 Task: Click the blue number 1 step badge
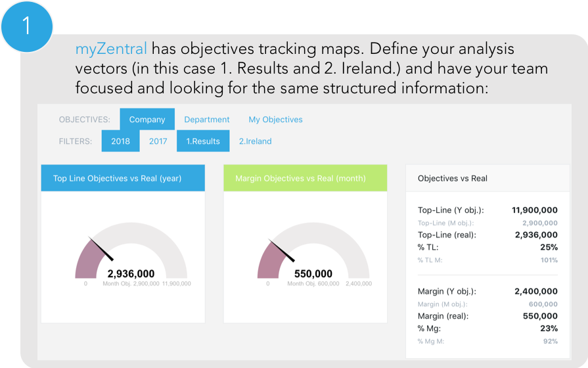[26, 26]
